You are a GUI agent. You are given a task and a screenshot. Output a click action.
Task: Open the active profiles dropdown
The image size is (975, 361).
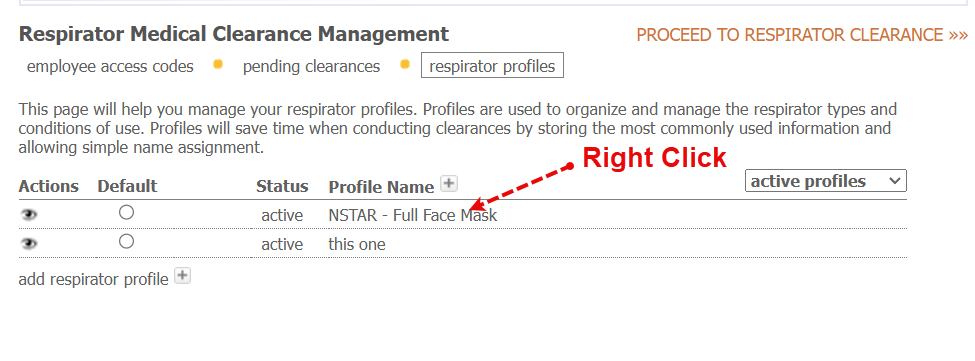point(826,181)
